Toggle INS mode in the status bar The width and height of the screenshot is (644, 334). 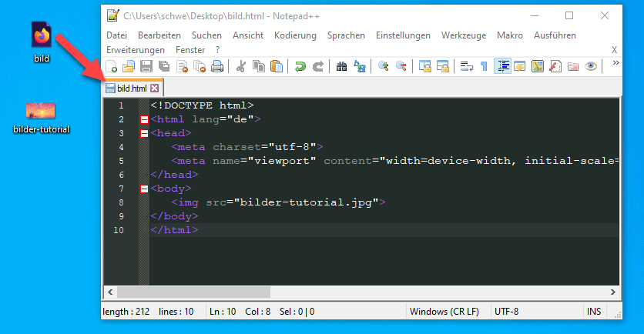(x=594, y=312)
